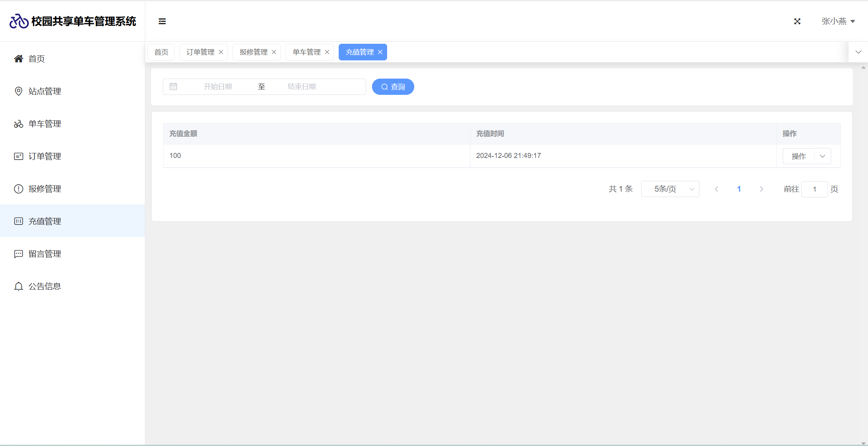
Task: Open the 5条/页 page size dropdown
Action: tap(670, 189)
